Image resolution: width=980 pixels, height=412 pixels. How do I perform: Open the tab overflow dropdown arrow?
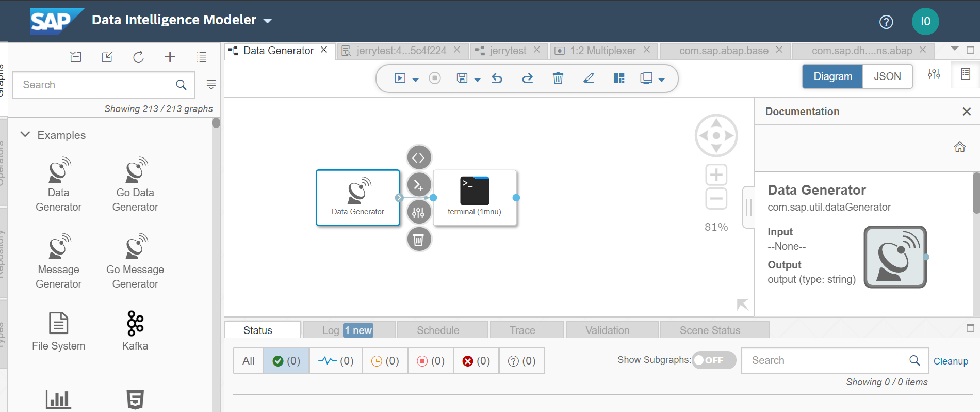[x=955, y=49]
